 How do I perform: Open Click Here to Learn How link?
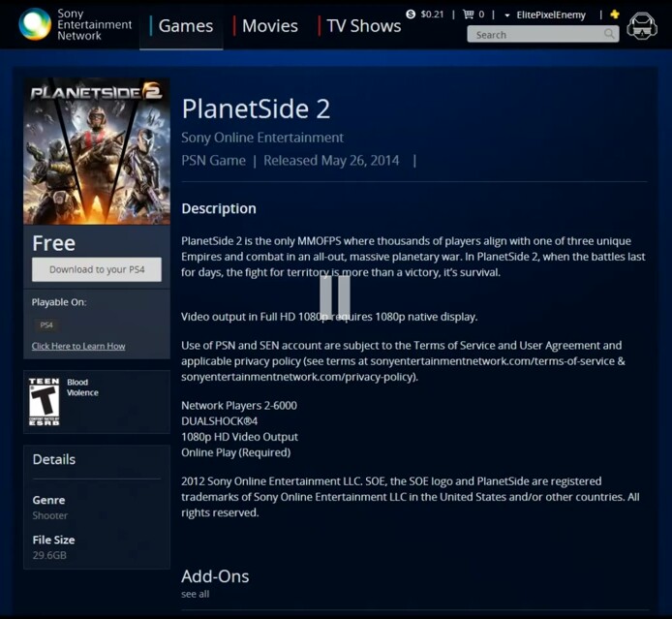point(78,346)
